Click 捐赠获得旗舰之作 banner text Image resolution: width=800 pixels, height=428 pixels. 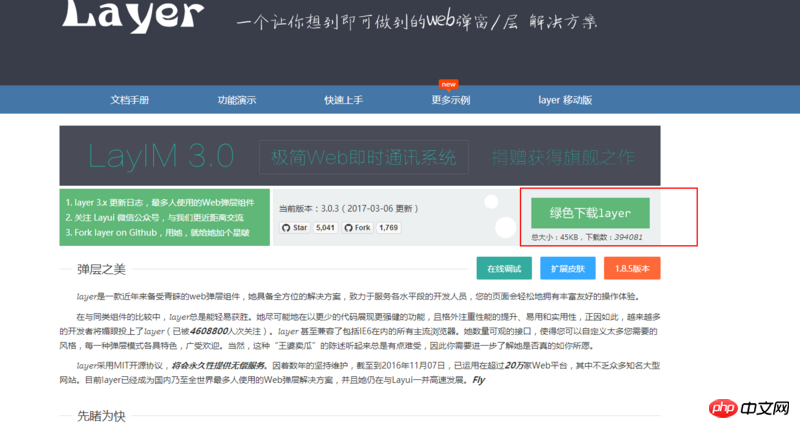tap(563, 158)
